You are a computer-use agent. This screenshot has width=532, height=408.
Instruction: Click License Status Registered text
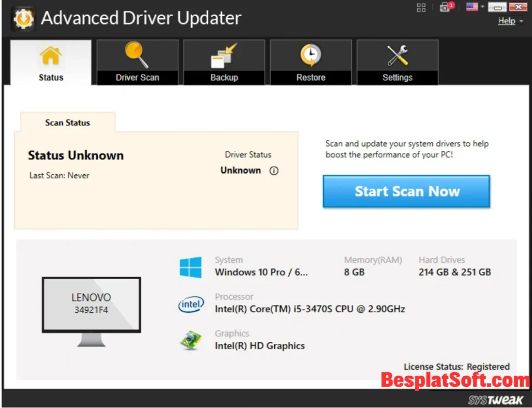coord(457,366)
